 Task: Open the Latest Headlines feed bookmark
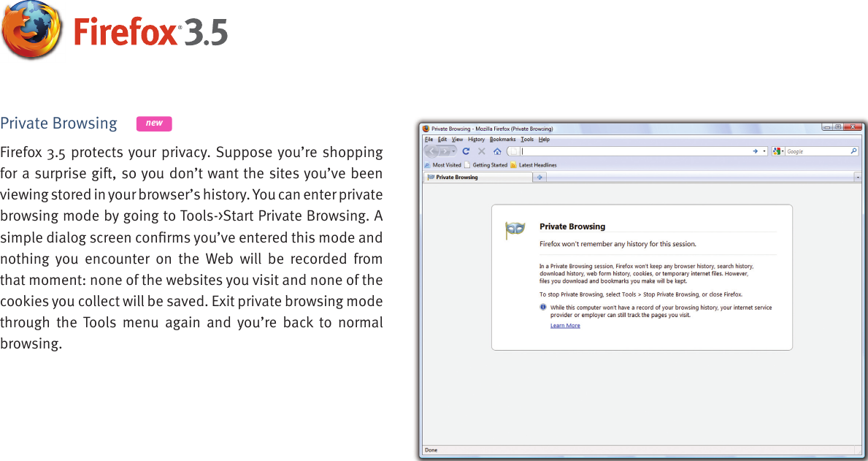(534, 165)
